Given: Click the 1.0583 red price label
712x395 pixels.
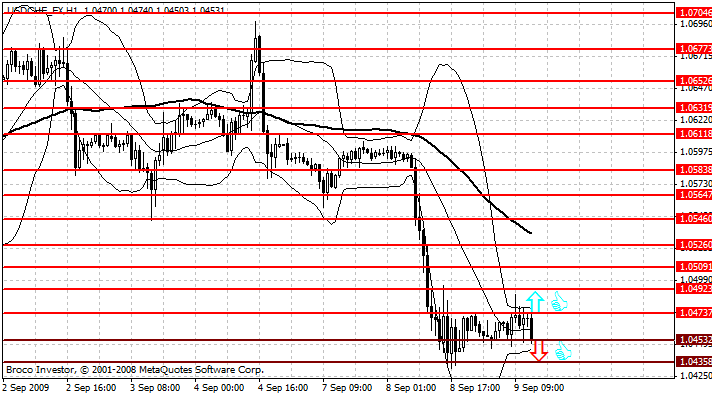Looking at the screenshot, I should (x=694, y=170).
